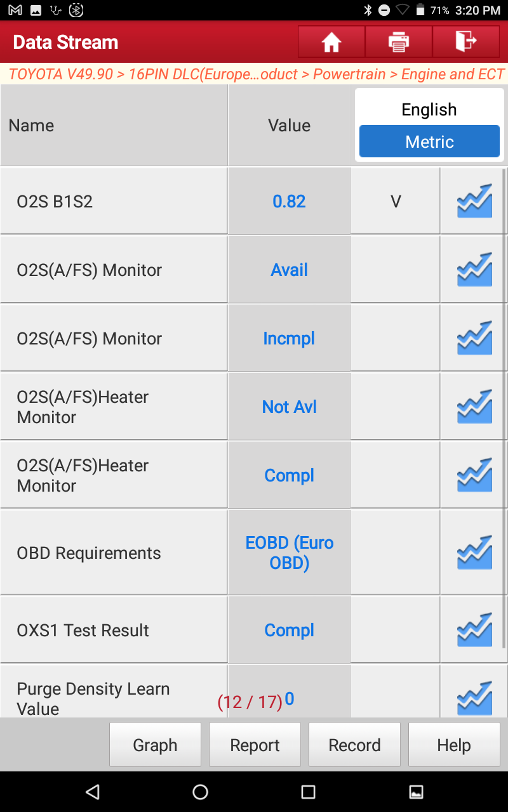The width and height of the screenshot is (508, 812).
Task: Tap the Android back navigation button
Action: [93, 792]
